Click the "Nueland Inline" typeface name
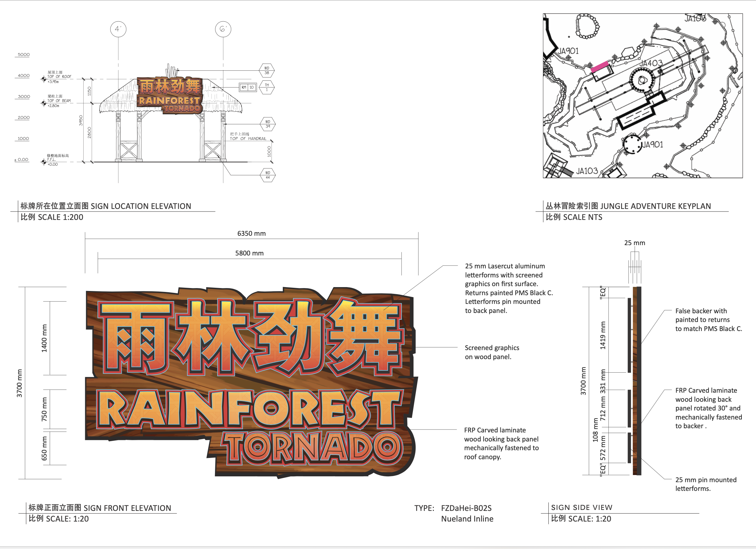The width and height of the screenshot is (756, 549). click(x=467, y=519)
